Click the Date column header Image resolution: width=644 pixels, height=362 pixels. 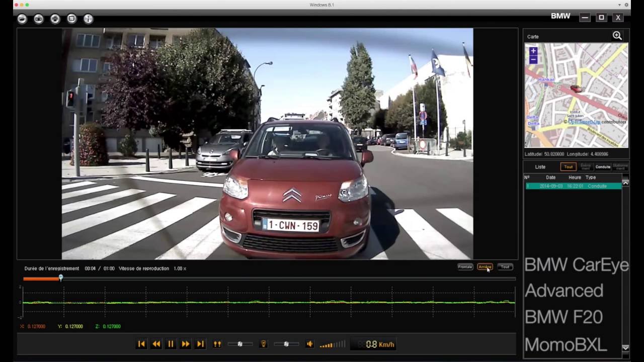point(551,177)
